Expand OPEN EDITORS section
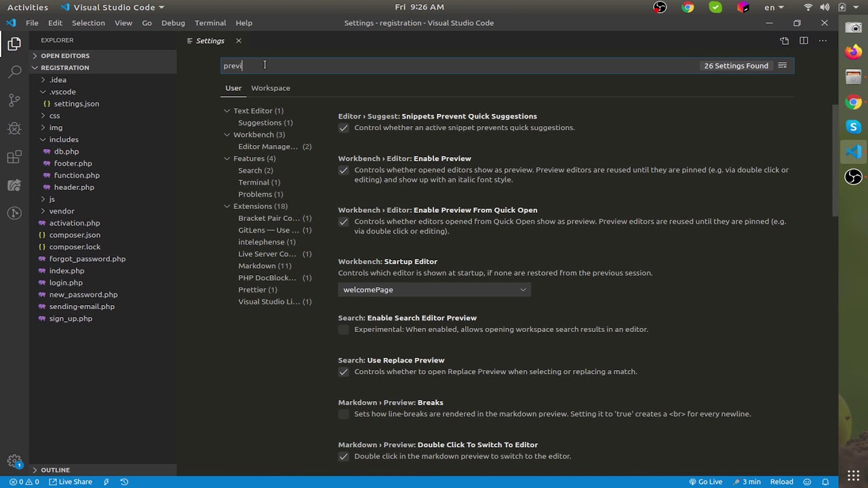The image size is (868, 488). (x=64, y=56)
